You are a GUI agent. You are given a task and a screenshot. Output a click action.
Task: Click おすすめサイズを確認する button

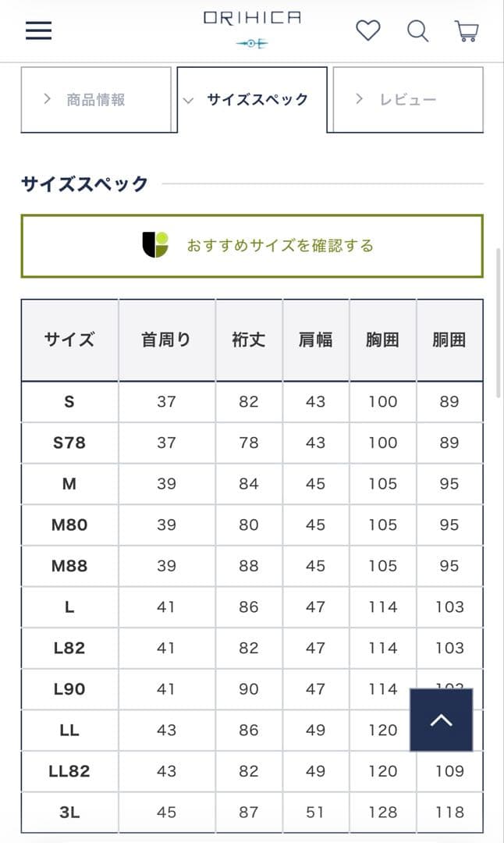click(252, 246)
